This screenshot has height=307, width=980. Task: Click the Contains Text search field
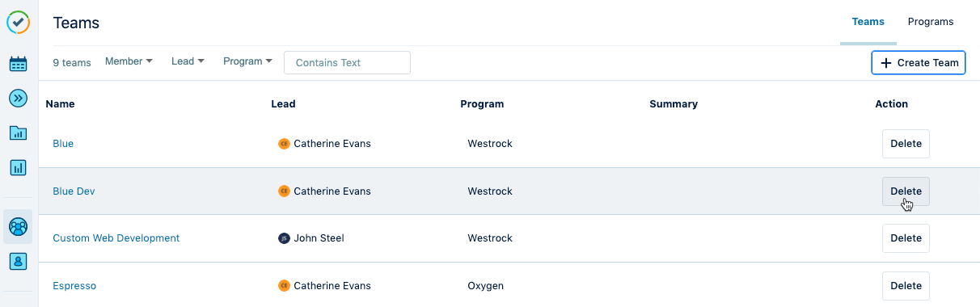pos(347,63)
